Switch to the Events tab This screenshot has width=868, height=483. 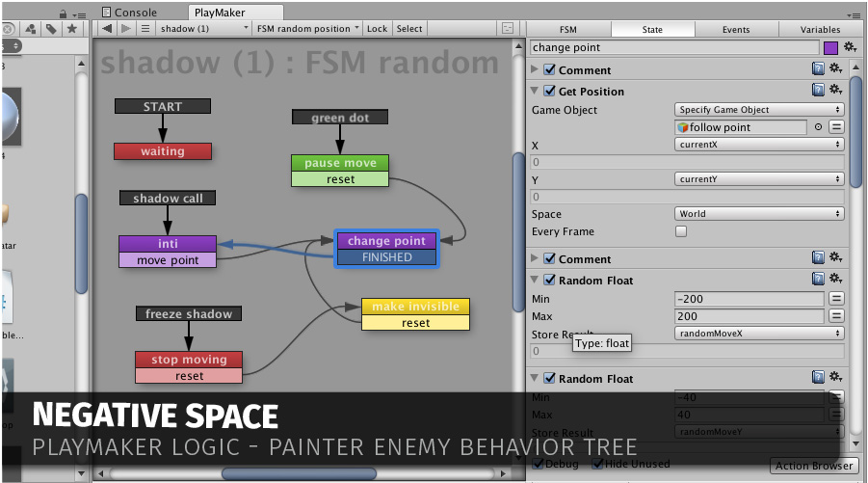[x=736, y=29]
